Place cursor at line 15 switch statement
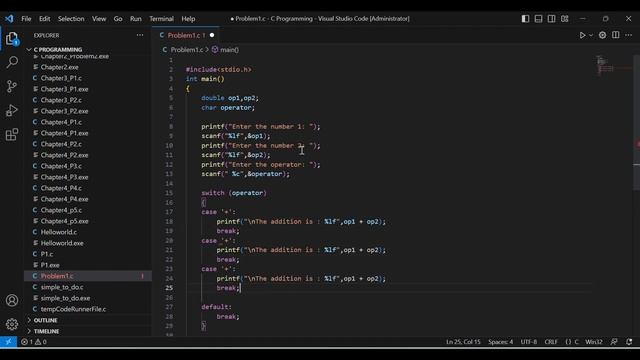 click(x=233, y=193)
